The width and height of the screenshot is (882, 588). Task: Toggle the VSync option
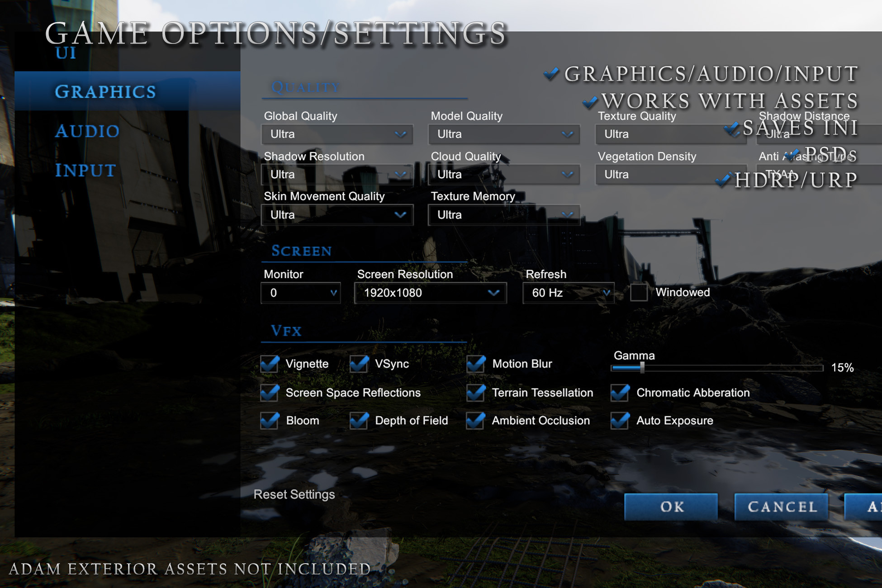pos(360,364)
